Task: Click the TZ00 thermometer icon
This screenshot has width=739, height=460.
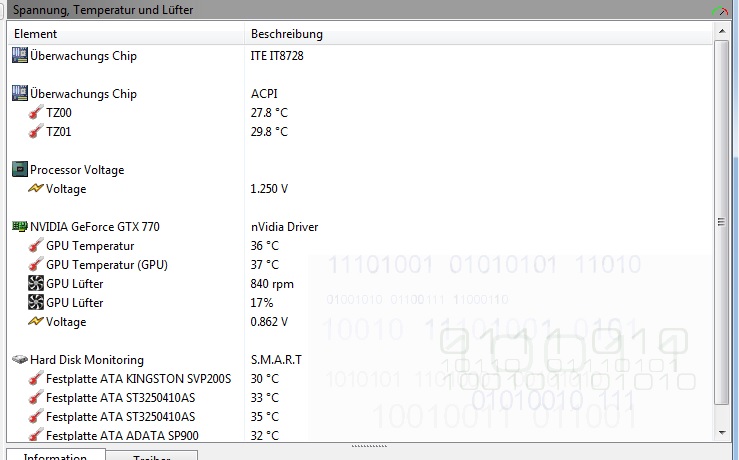Action: [x=36, y=113]
